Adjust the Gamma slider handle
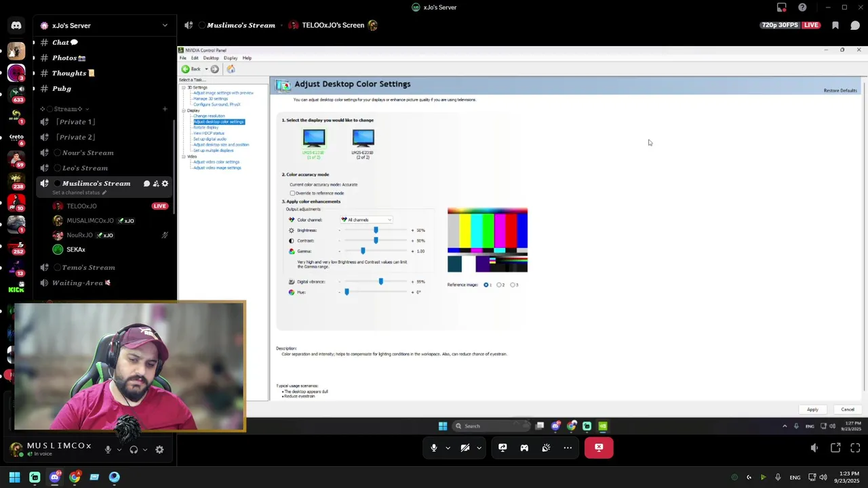The height and width of the screenshot is (488, 868). (x=363, y=251)
